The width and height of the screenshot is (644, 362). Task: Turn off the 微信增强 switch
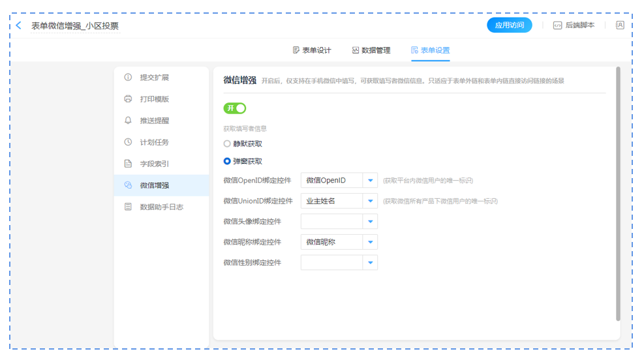[x=235, y=108]
